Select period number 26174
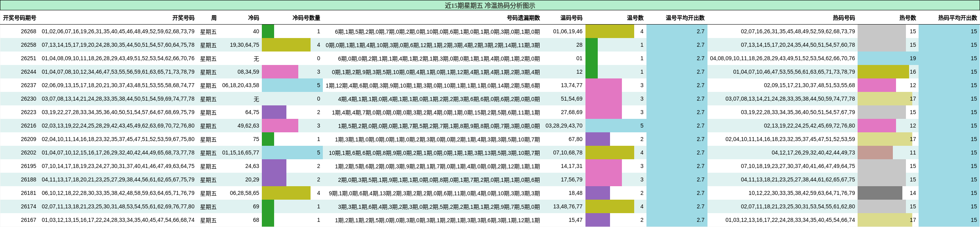Viewport: 980px width, 227px height. [x=29, y=206]
